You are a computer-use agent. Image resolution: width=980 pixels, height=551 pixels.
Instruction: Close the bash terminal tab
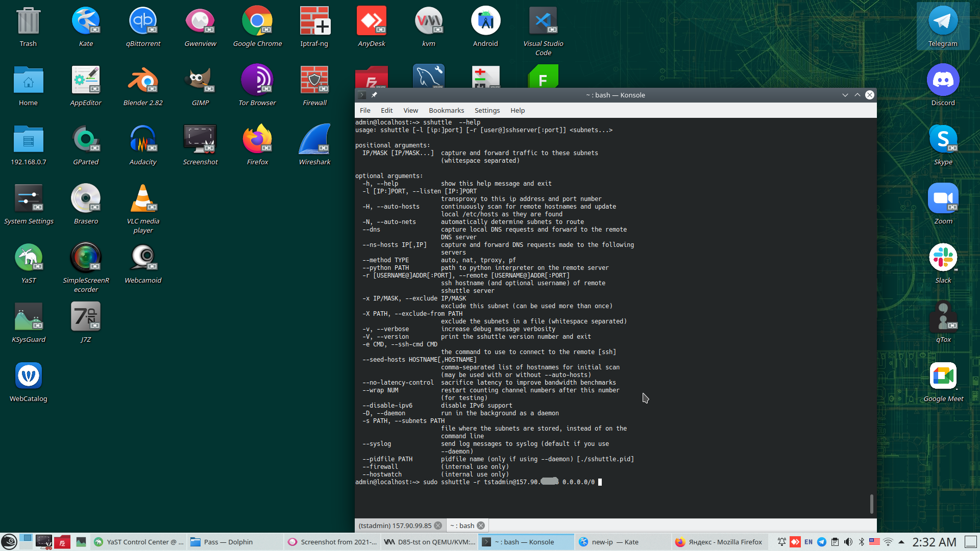click(481, 525)
